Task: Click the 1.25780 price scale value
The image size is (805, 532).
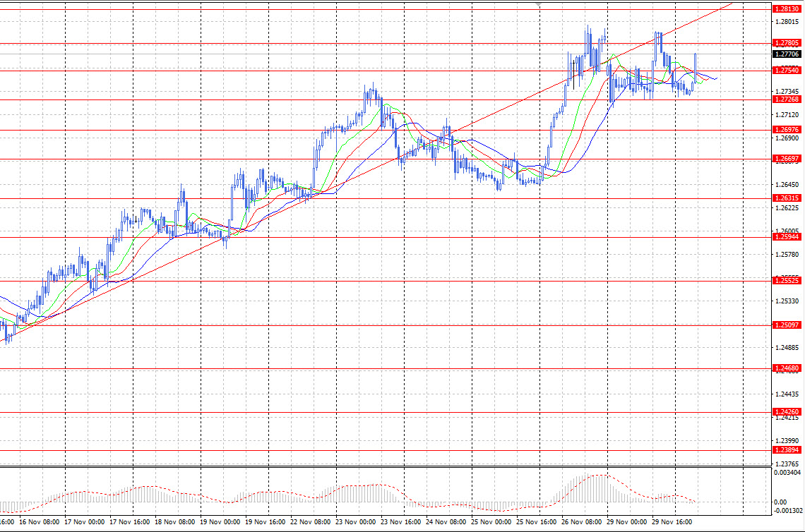Action: [787, 255]
